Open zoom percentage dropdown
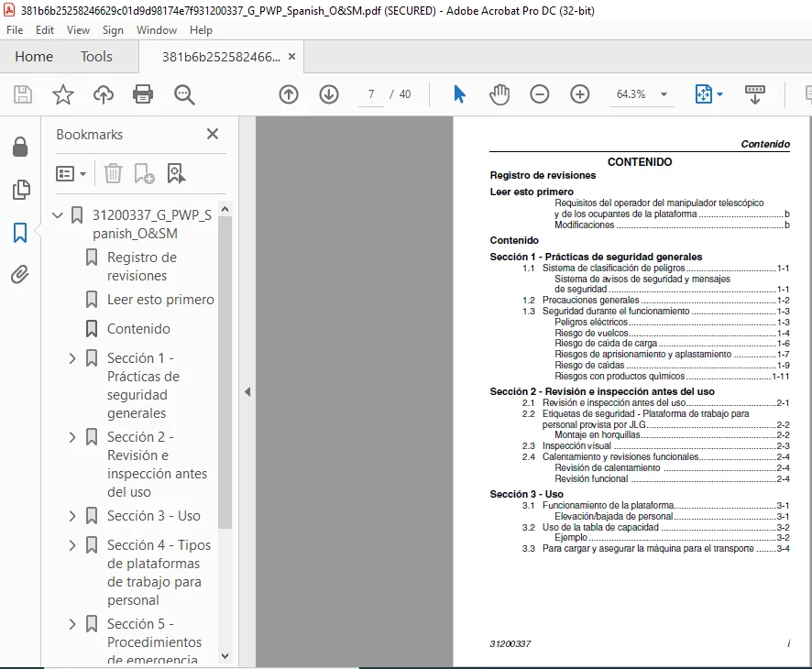 664,94
